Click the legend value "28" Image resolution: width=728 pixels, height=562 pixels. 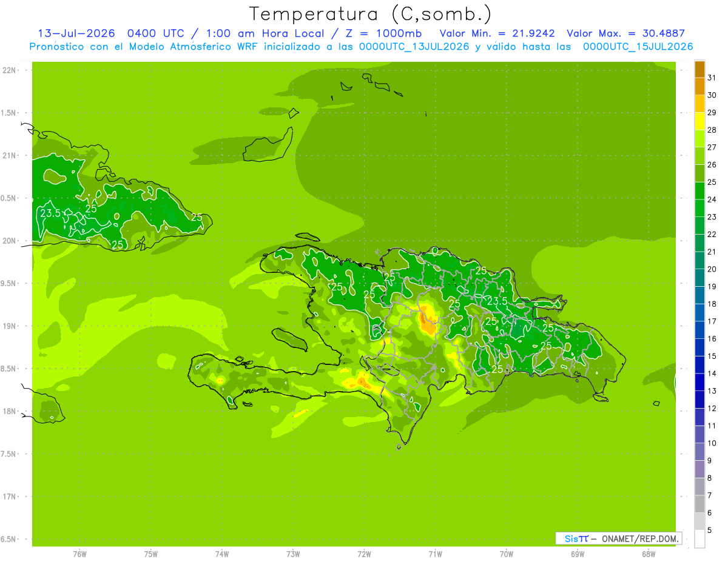click(712, 130)
